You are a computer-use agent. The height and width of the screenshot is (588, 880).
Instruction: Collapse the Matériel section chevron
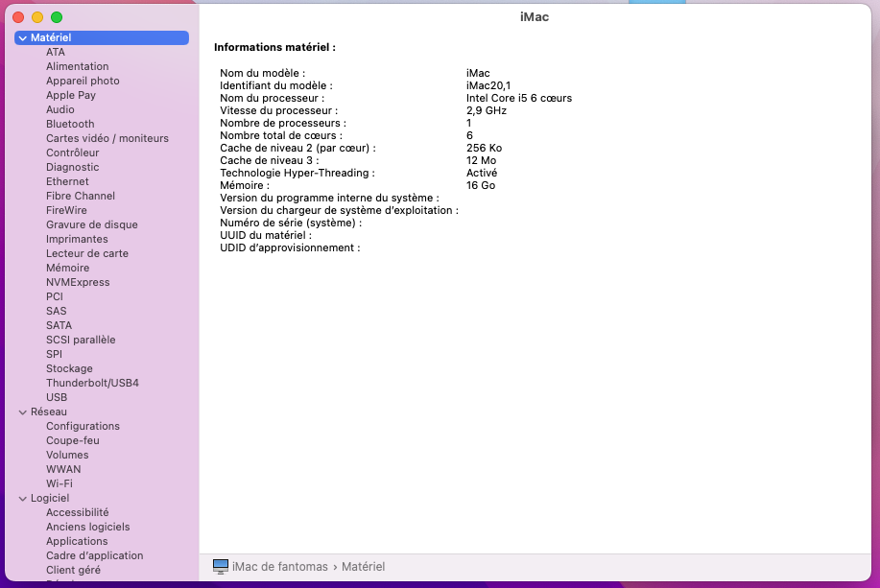point(23,38)
